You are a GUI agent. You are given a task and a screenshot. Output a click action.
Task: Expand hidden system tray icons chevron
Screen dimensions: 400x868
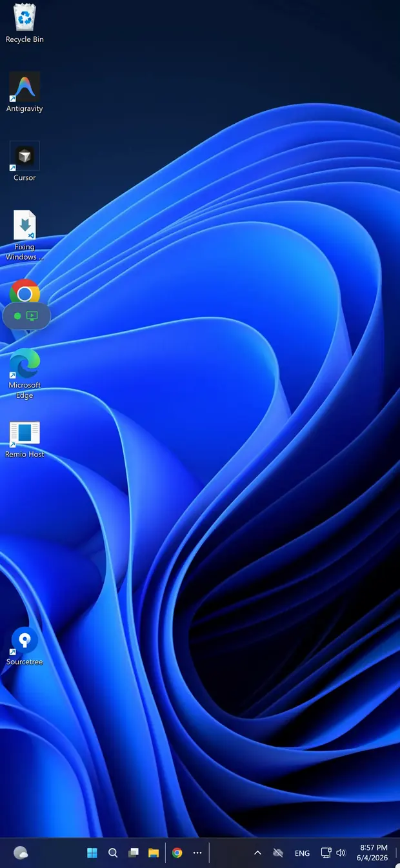coord(257,853)
